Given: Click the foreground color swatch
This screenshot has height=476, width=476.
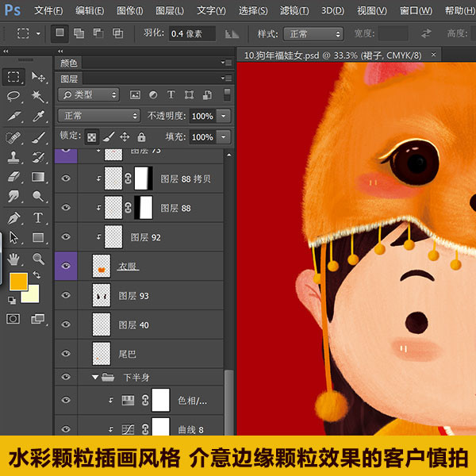Looking at the screenshot, I should coord(18,281).
